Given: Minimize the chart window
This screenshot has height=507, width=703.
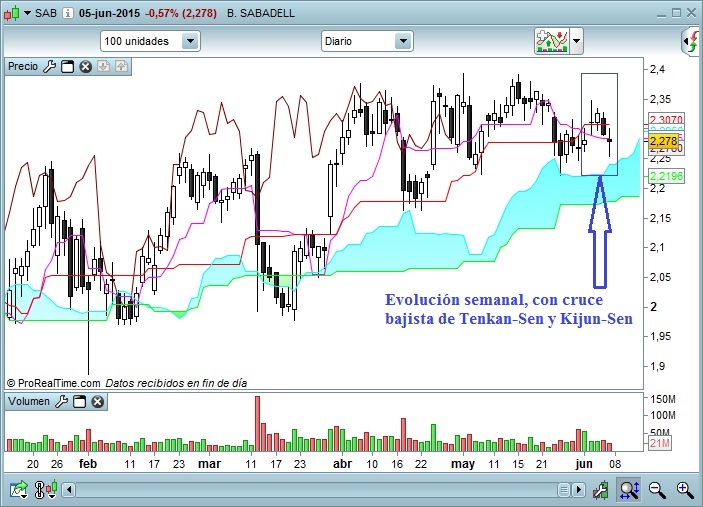Looking at the screenshot, I should point(661,14).
